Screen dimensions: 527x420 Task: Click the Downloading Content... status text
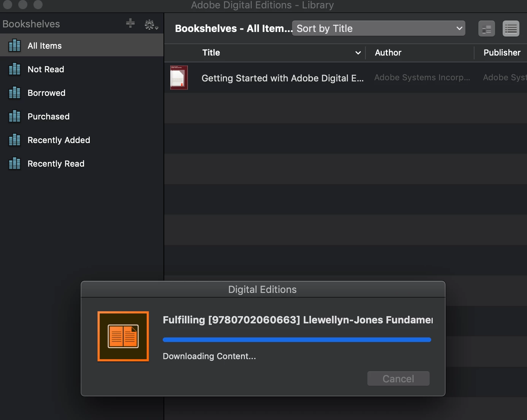click(x=209, y=356)
